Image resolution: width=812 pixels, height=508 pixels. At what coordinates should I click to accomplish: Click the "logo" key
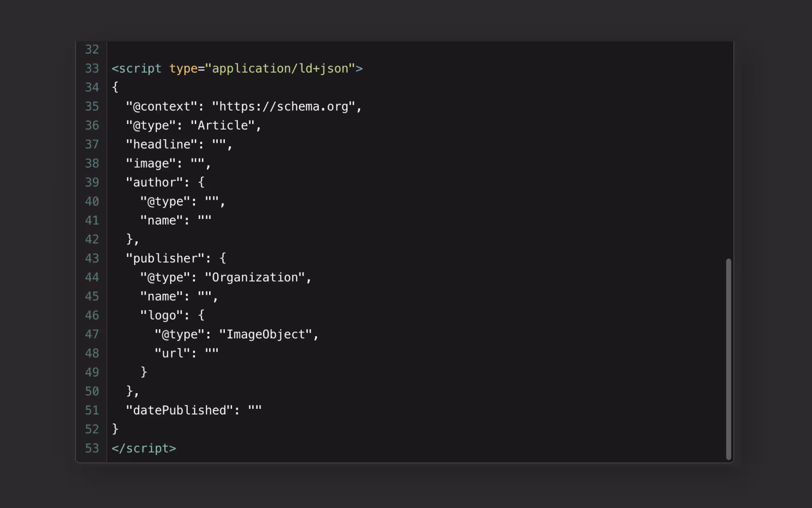click(x=161, y=315)
